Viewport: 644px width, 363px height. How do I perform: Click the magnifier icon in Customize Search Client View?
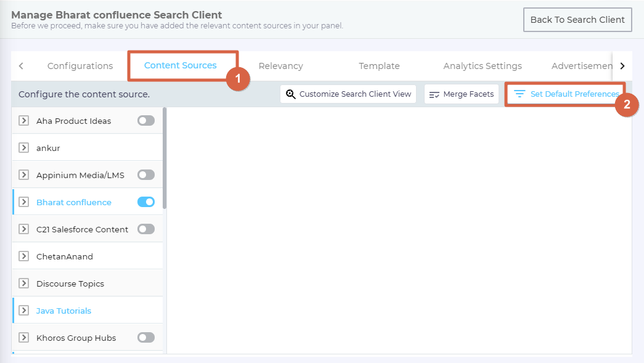click(x=291, y=94)
